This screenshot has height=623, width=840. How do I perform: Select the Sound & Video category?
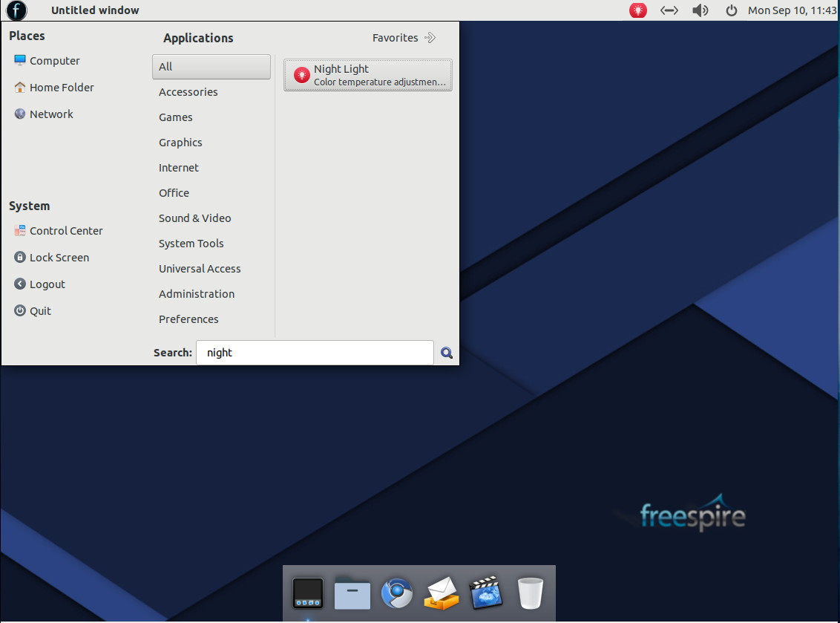tap(211, 218)
